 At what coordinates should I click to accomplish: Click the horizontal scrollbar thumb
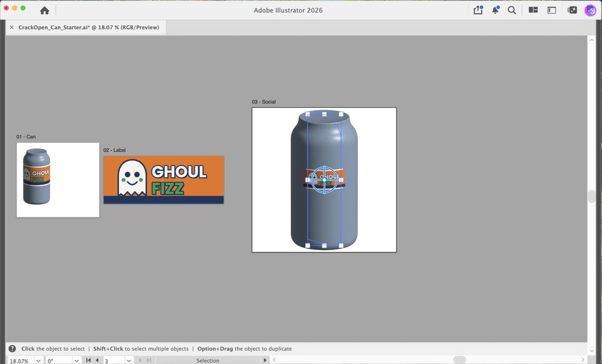click(x=460, y=360)
